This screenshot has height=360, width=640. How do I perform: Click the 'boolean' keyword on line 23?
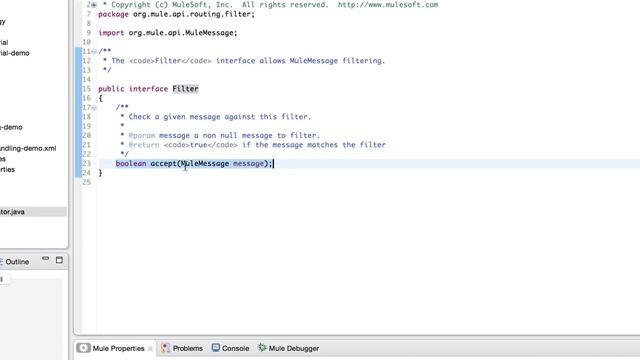click(x=131, y=164)
